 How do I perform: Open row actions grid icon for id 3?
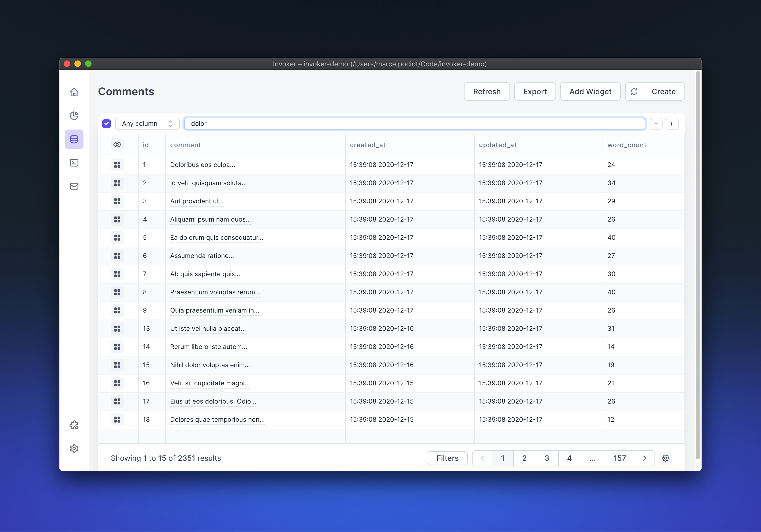coord(117,201)
